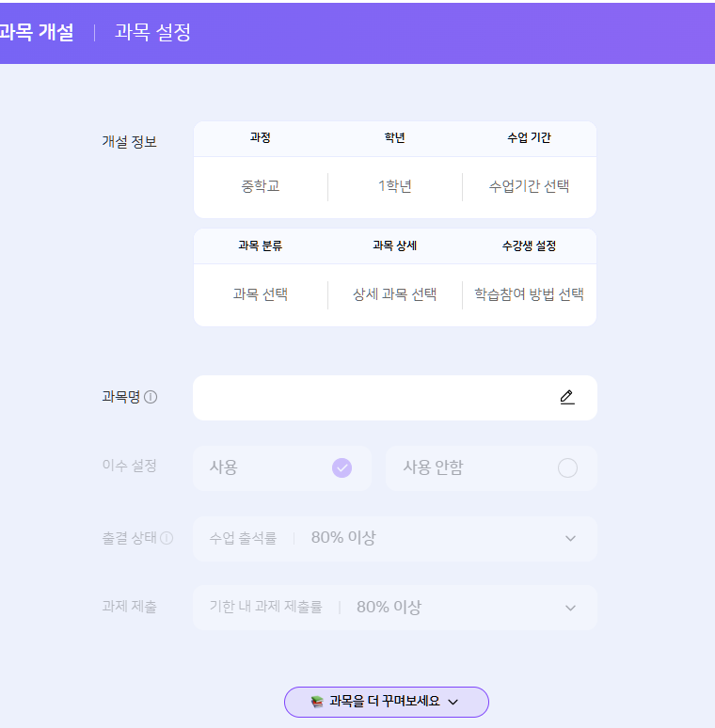Click the books emoji icon on bottom button
Screen dimensions: 715x728
click(317, 702)
